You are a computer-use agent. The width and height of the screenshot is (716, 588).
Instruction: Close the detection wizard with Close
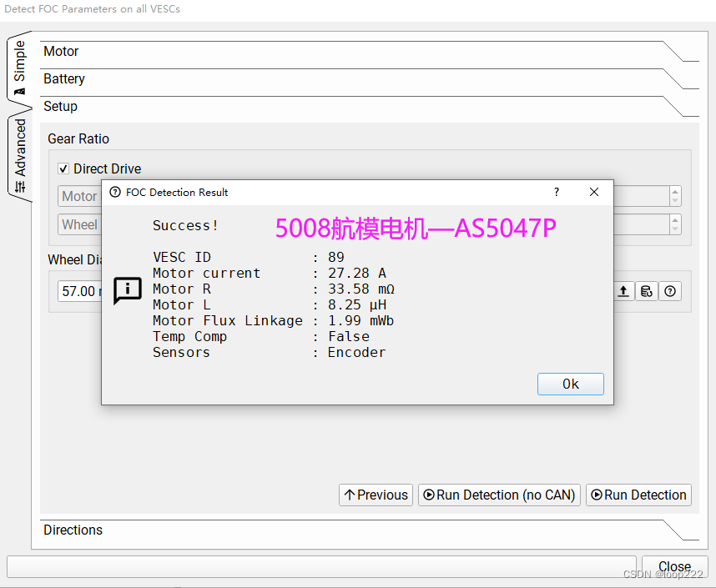point(674,566)
